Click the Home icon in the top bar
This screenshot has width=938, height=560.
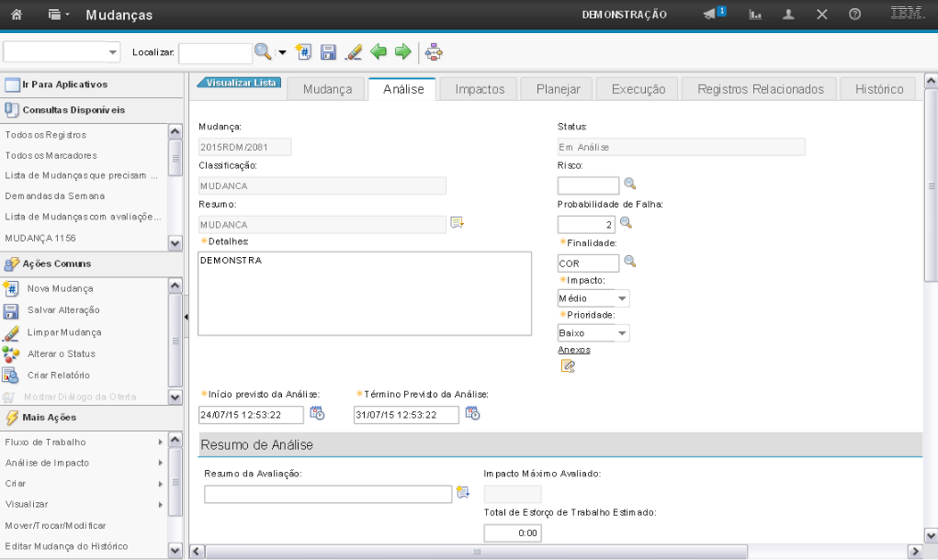click(x=17, y=15)
